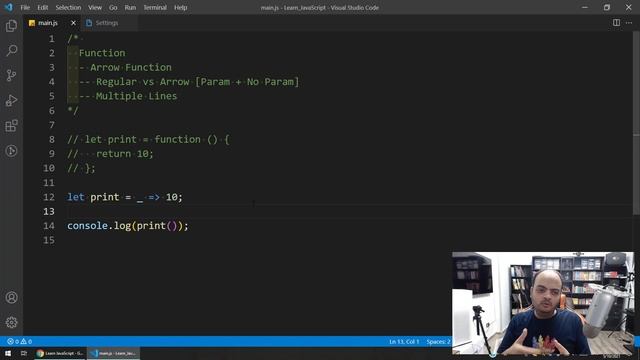Click 'console' on line 14

tap(87, 226)
